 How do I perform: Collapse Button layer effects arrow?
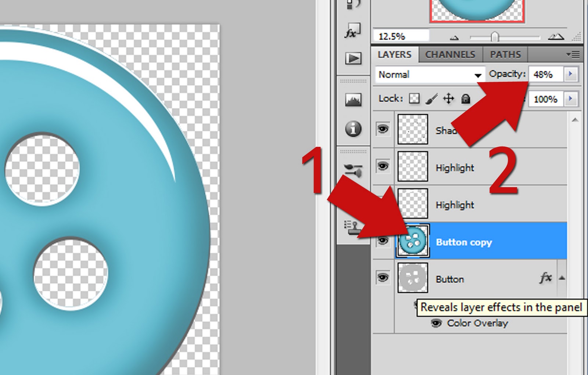point(562,278)
